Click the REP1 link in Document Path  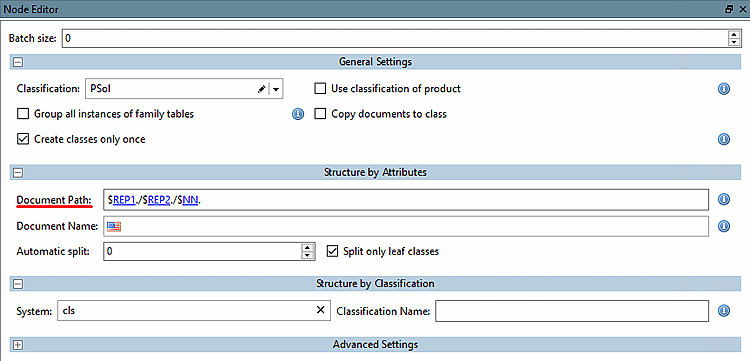tap(124, 201)
